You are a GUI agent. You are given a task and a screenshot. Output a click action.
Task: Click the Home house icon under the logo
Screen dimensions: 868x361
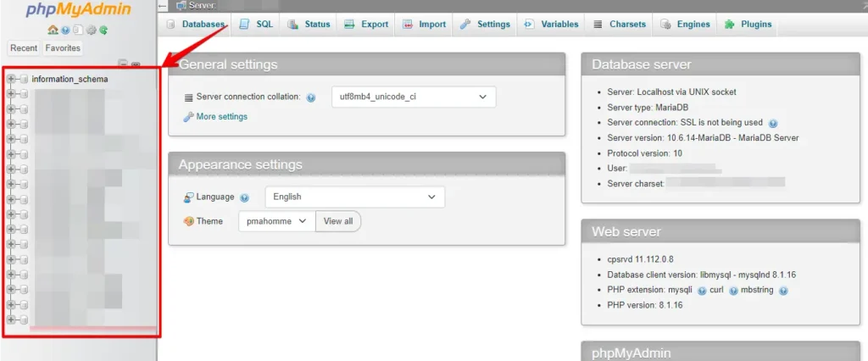coord(53,30)
